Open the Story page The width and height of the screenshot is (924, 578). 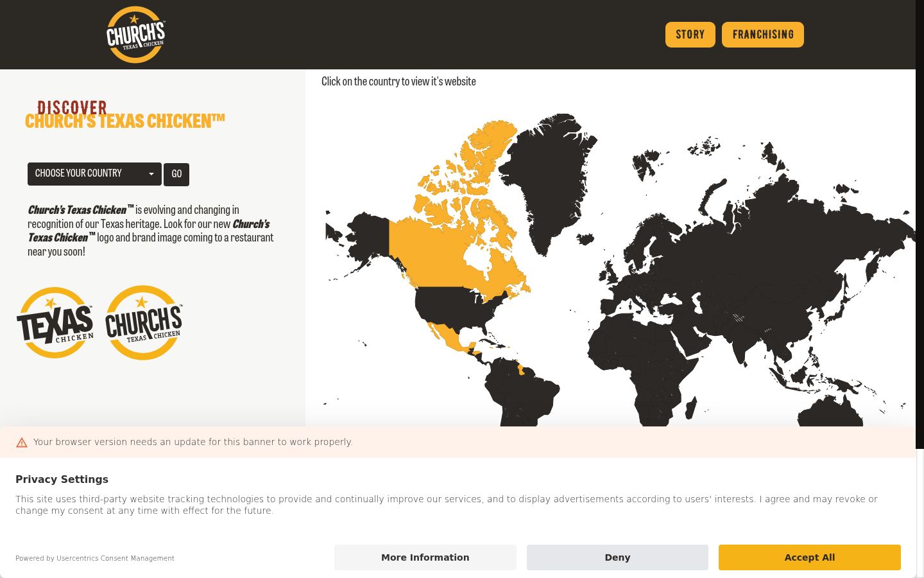[690, 35]
